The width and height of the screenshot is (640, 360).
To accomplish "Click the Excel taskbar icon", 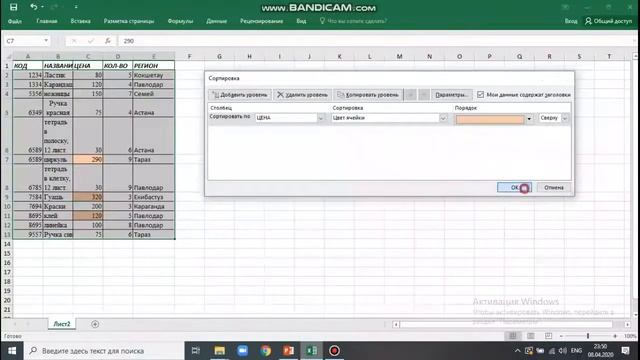I will [311, 351].
